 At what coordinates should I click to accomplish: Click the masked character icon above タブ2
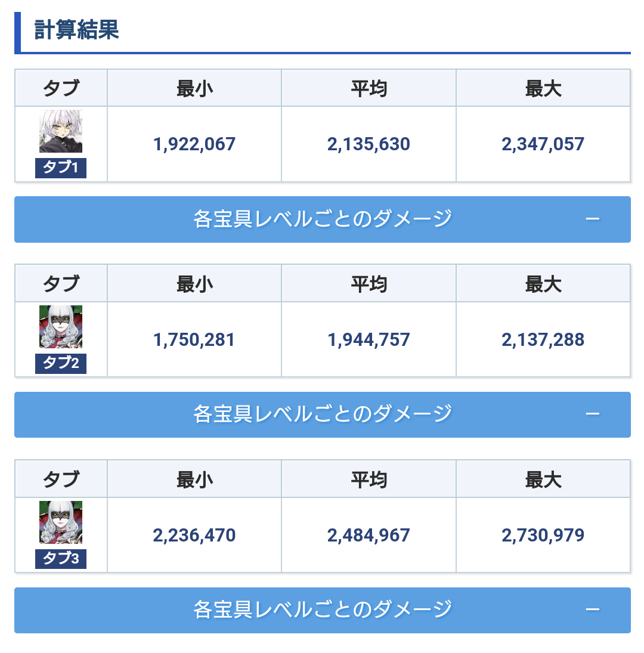[61, 327]
